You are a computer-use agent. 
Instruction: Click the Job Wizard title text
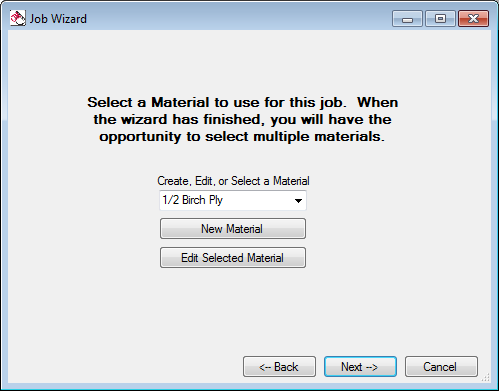58,19
